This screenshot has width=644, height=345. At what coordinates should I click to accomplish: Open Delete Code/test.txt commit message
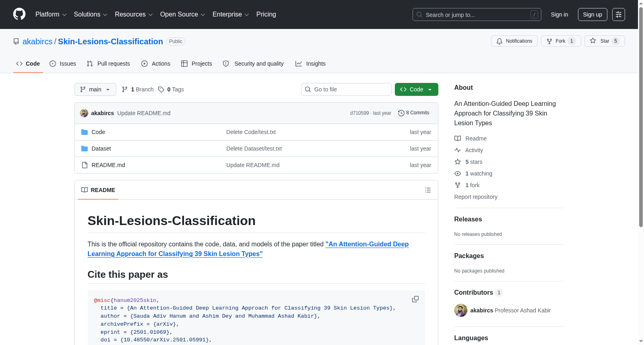point(251,132)
